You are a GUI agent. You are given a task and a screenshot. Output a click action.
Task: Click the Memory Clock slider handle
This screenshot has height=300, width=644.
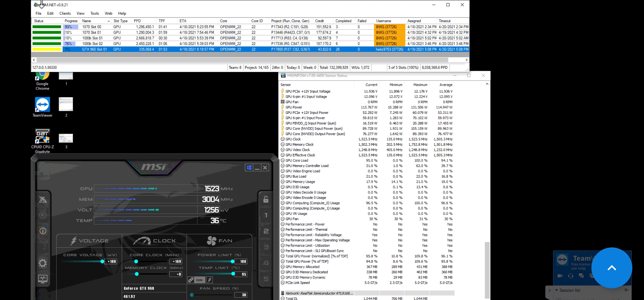click(137, 274)
